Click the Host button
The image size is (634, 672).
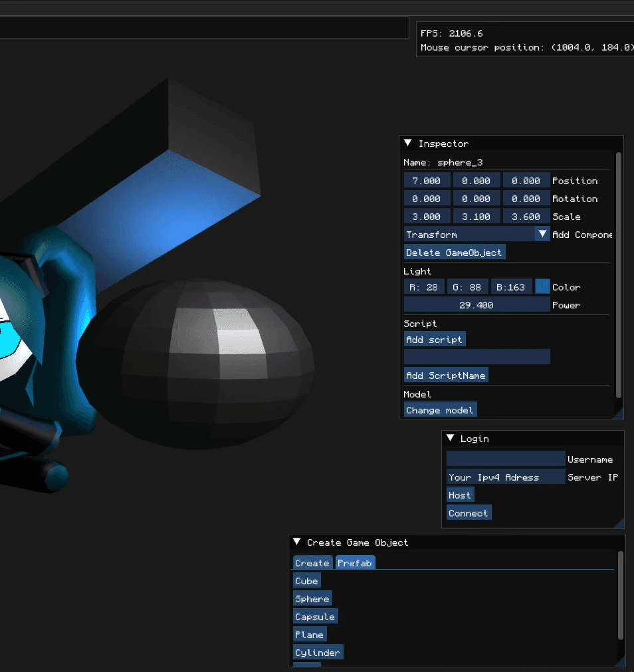(460, 495)
